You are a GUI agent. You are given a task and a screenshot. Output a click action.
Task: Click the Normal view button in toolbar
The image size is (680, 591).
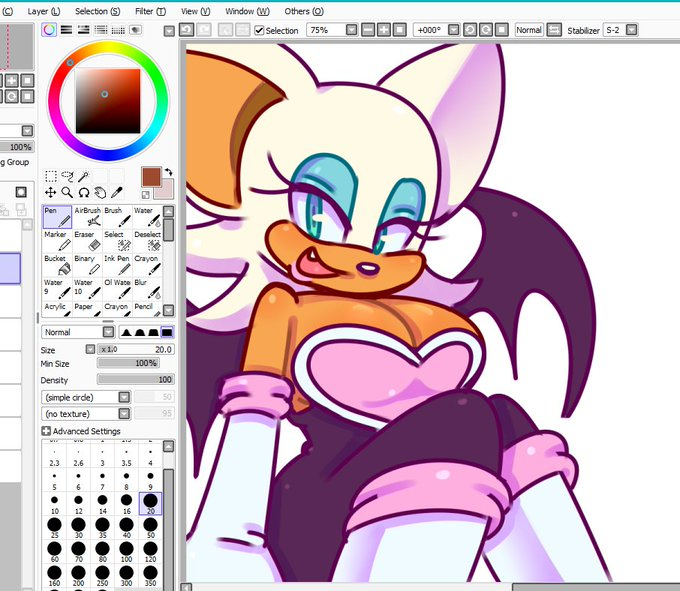(529, 31)
